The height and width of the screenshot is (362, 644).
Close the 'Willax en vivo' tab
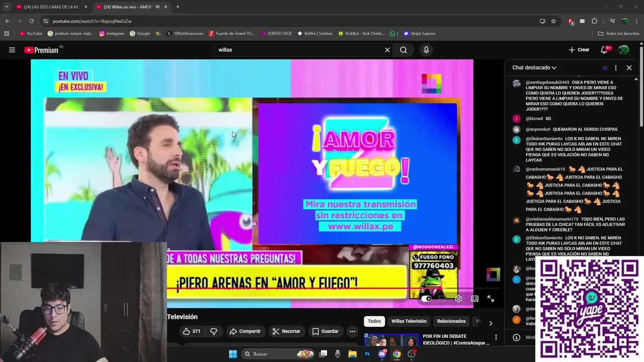[x=166, y=7]
